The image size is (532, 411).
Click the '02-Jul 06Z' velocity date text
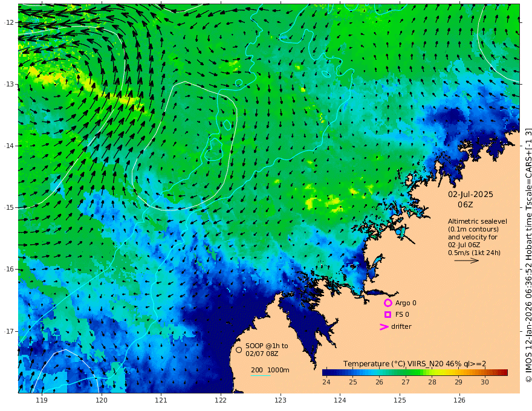464,245
